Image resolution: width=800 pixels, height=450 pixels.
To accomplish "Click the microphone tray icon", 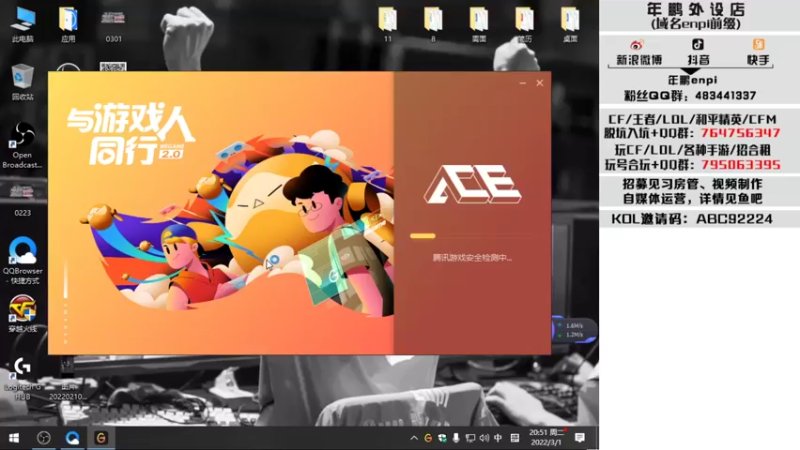I will (x=456, y=438).
